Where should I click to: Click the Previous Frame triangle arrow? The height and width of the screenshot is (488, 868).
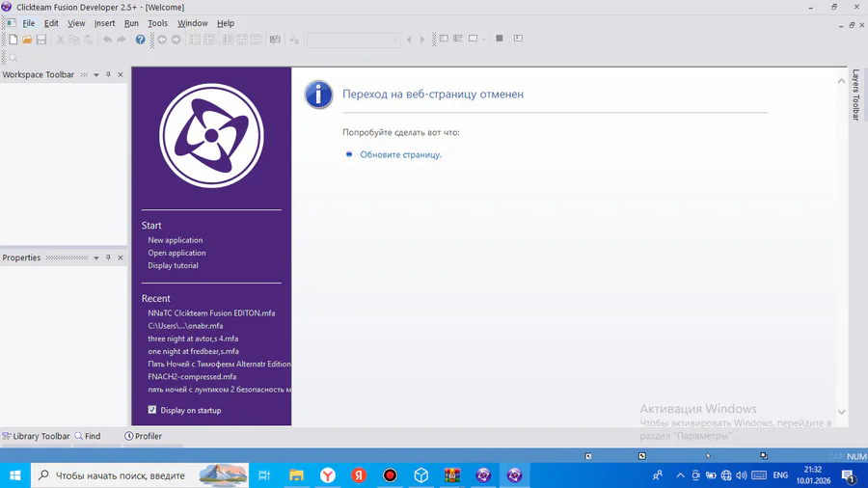[x=409, y=40]
